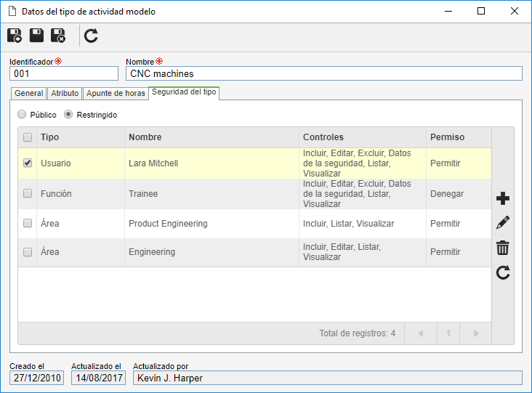Go to next page arrow

click(x=476, y=333)
